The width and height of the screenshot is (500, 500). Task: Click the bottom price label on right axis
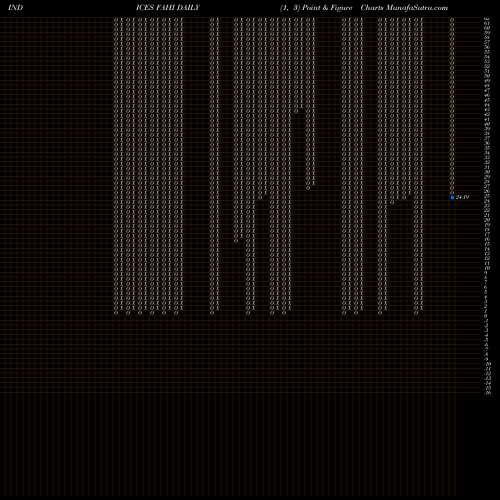488,392
